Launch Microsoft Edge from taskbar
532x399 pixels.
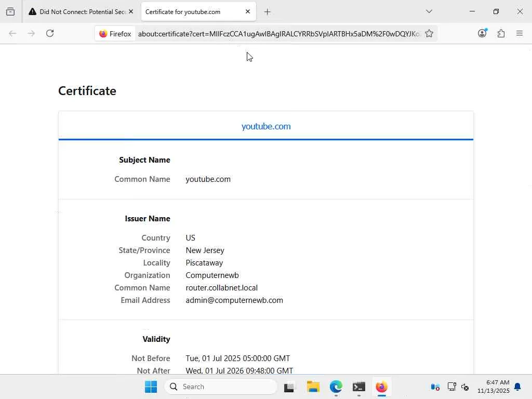click(336, 387)
